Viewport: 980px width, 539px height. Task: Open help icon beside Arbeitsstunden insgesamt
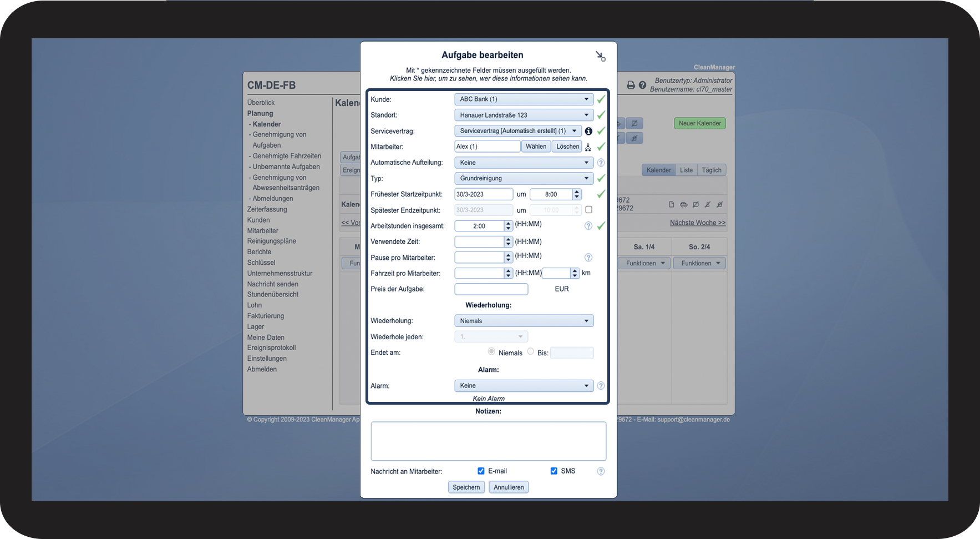[x=588, y=226]
